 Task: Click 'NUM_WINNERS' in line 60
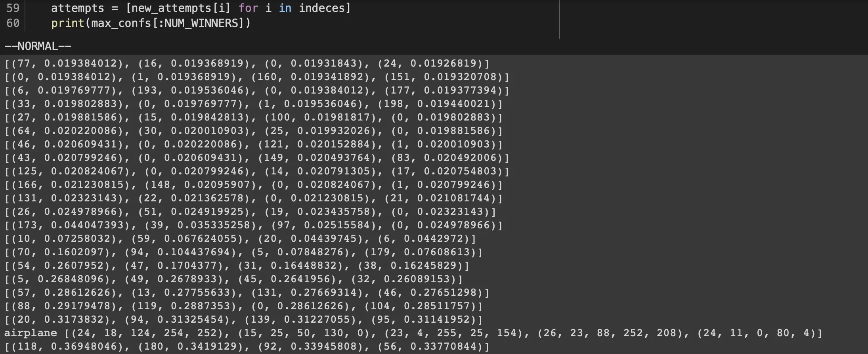tap(201, 23)
